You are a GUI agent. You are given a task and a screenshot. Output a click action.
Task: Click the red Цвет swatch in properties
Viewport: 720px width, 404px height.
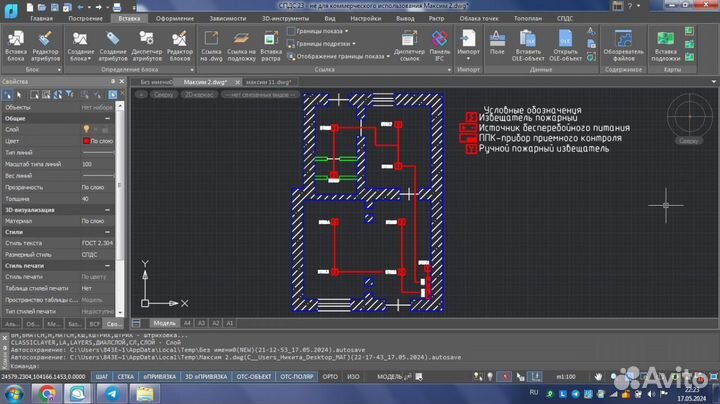tap(86, 141)
